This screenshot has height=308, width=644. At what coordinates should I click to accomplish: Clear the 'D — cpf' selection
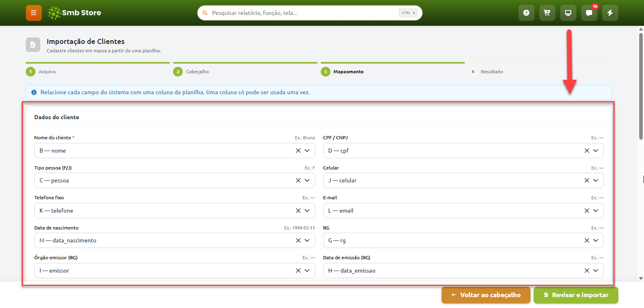[x=587, y=151]
